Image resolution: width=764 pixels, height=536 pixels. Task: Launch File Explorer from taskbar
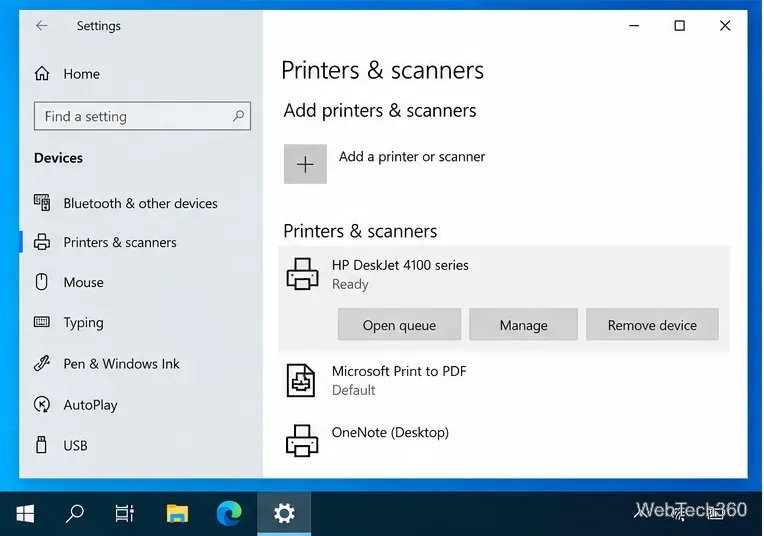(177, 514)
